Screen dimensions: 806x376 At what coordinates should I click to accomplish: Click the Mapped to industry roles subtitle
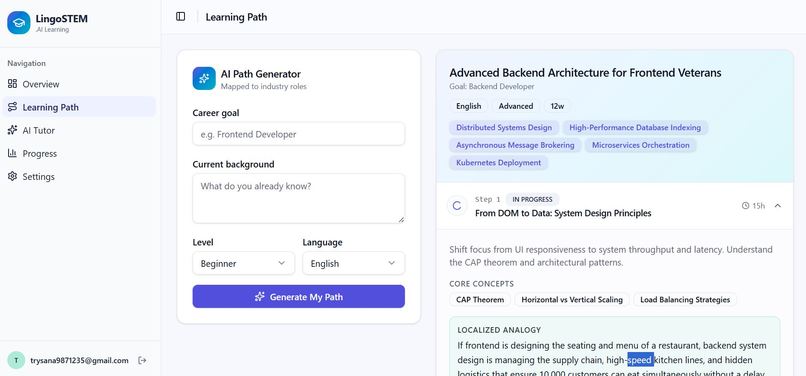(x=264, y=86)
